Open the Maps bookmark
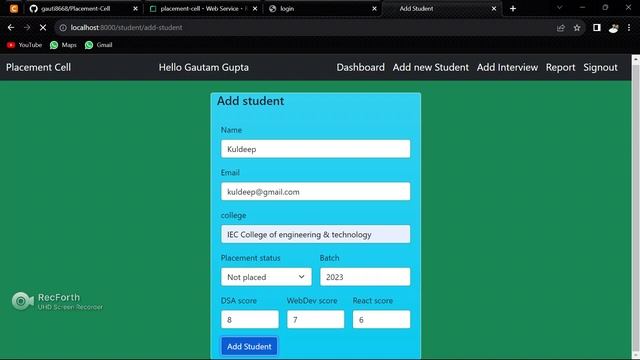The image size is (640, 360). pyautogui.click(x=63, y=45)
